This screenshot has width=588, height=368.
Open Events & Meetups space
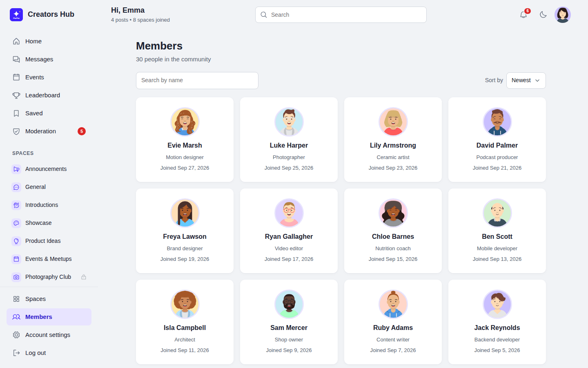click(x=49, y=259)
